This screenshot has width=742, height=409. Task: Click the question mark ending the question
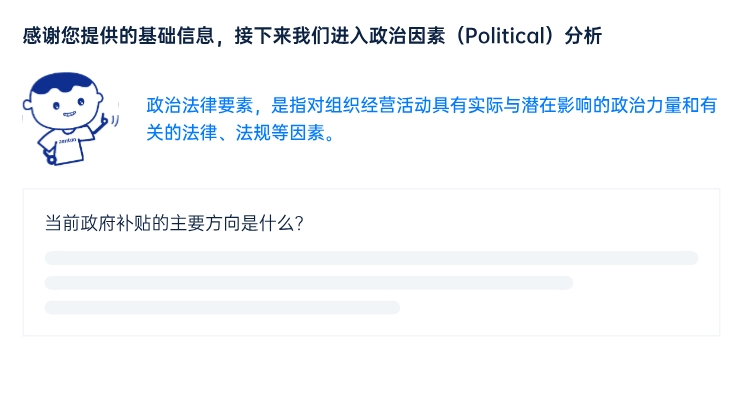pos(297,224)
